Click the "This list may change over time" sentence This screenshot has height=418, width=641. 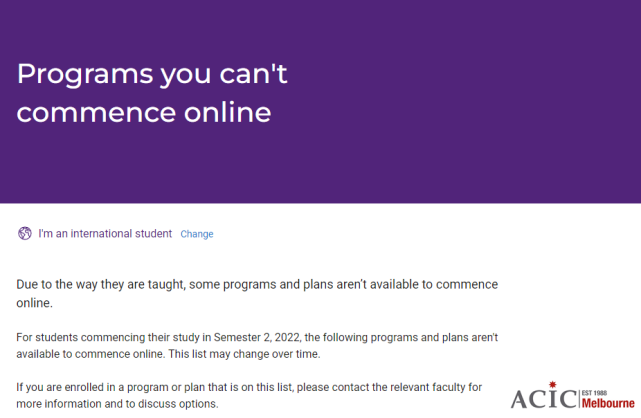[244, 354]
